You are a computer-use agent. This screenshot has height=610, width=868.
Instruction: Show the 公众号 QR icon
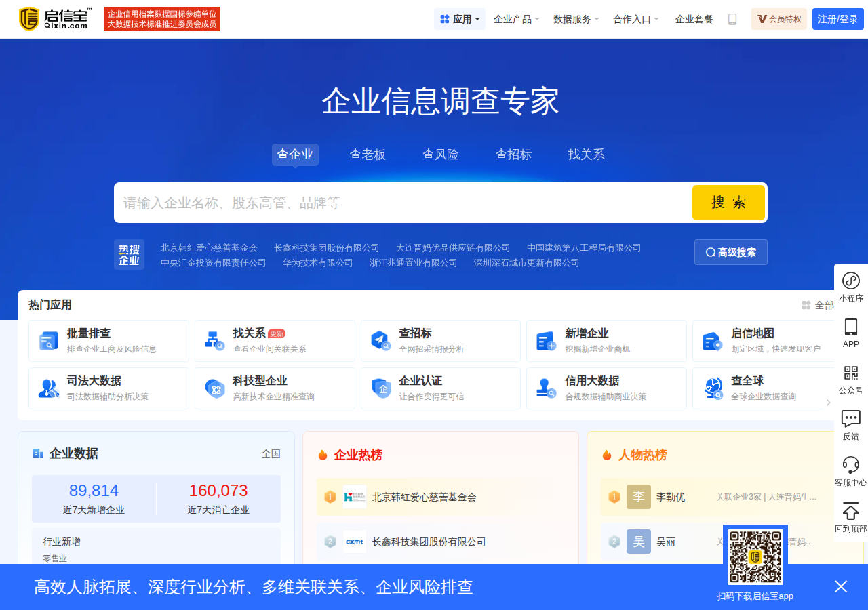(851, 373)
